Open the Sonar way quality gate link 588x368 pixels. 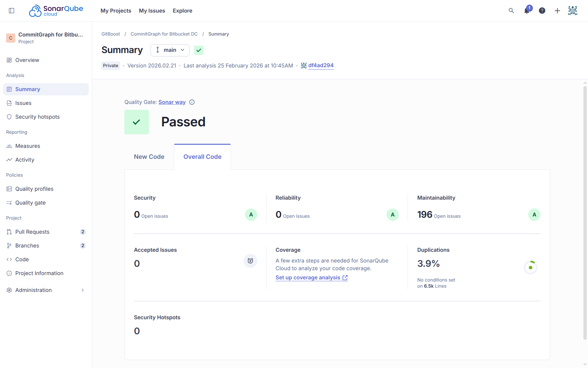172,102
